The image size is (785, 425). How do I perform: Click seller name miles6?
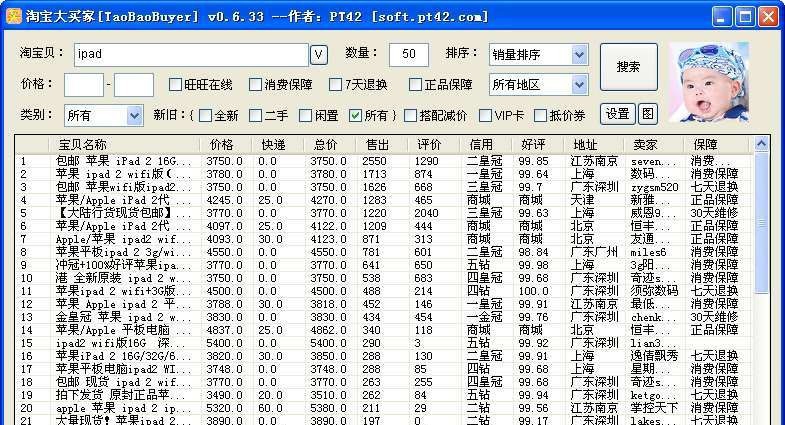pyautogui.click(x=648, y=252)
